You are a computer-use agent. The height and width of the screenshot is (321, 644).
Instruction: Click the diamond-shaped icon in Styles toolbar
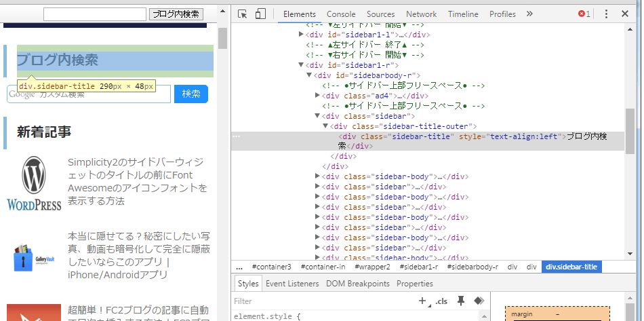pyautogui.click(x=479, y=301)
